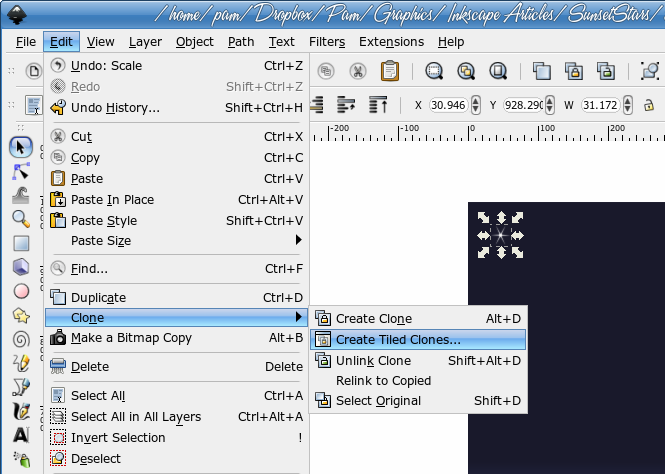
Task: Expand the Clone submenu arrow
Action: [299, 317]
